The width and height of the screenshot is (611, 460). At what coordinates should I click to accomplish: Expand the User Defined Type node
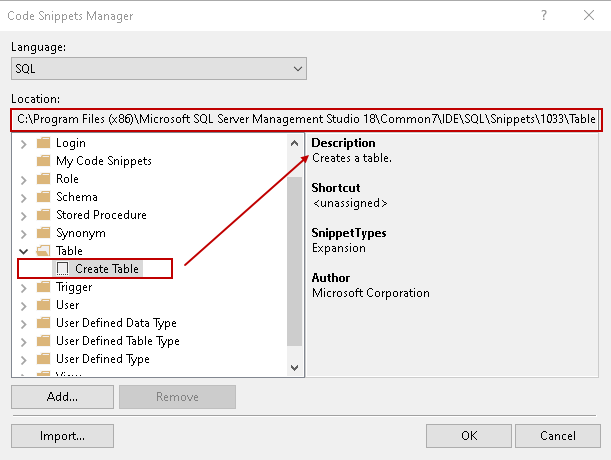(x=24, y=359)
